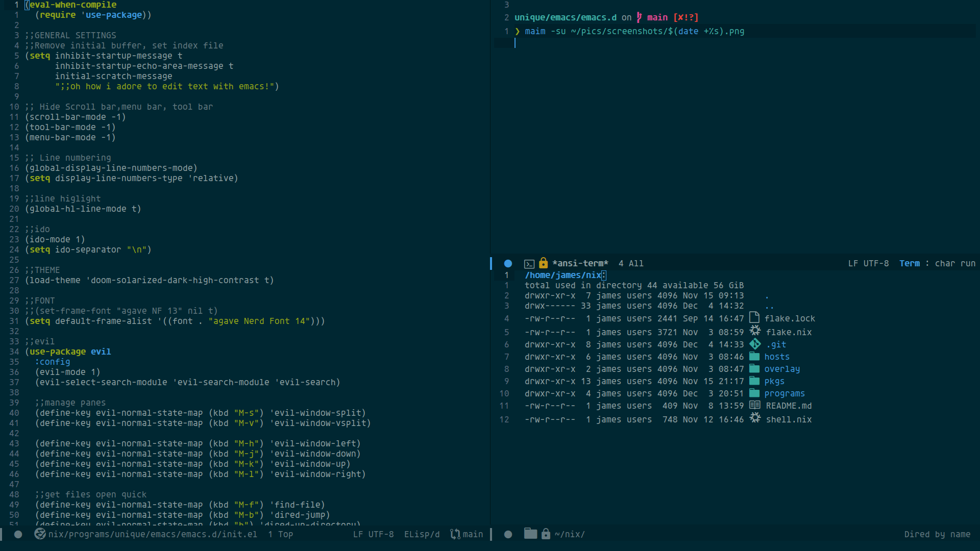980x551 pixels.
Task: Open the pkgs directory in dired
Action: pos(774,381)
